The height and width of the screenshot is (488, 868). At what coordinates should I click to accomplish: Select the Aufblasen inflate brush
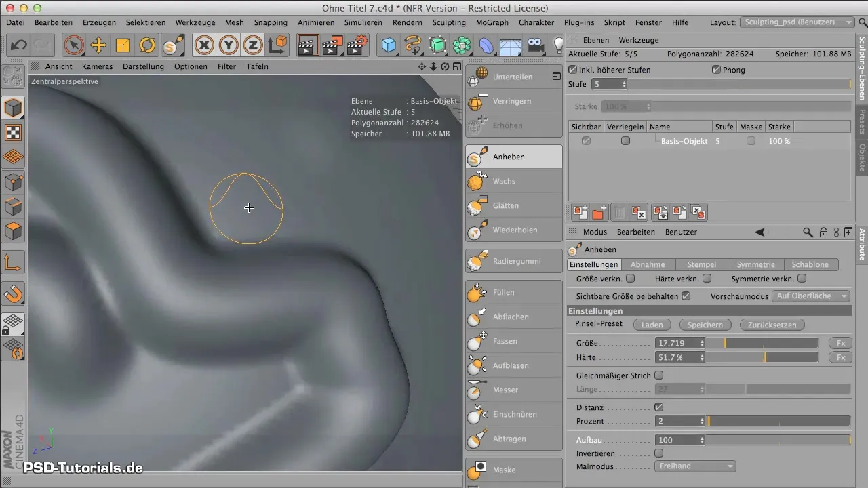pos(514,365)
